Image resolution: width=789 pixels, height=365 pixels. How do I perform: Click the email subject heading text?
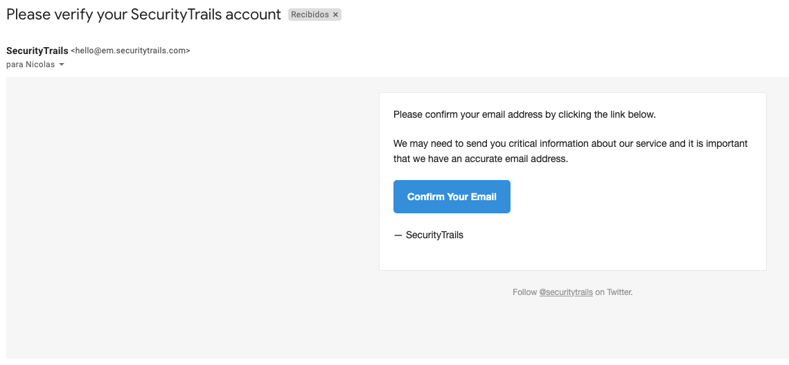pos(143,15)
